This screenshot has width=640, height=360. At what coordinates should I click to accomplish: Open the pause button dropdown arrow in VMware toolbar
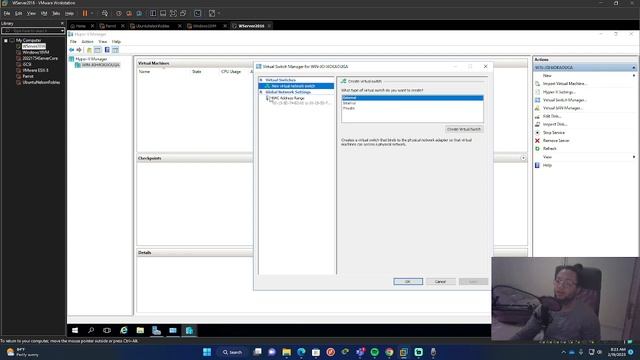click(x=92, y=13)
